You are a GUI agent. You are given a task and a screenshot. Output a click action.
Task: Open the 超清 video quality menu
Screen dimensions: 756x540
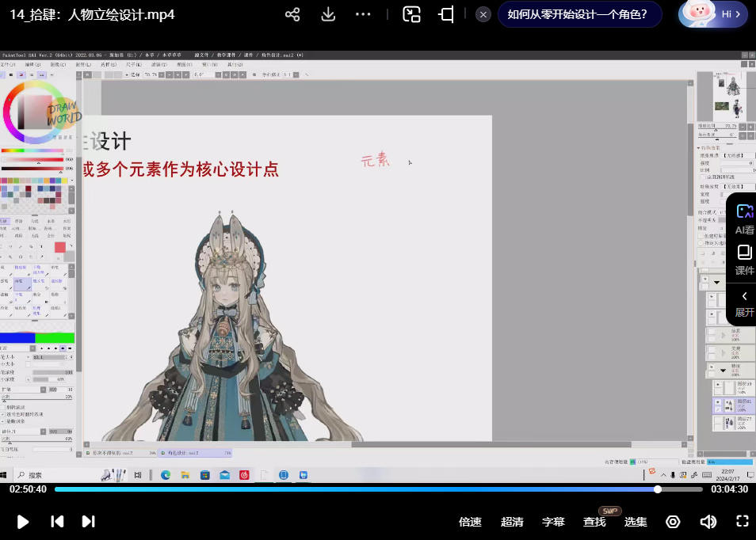point(512,522)
